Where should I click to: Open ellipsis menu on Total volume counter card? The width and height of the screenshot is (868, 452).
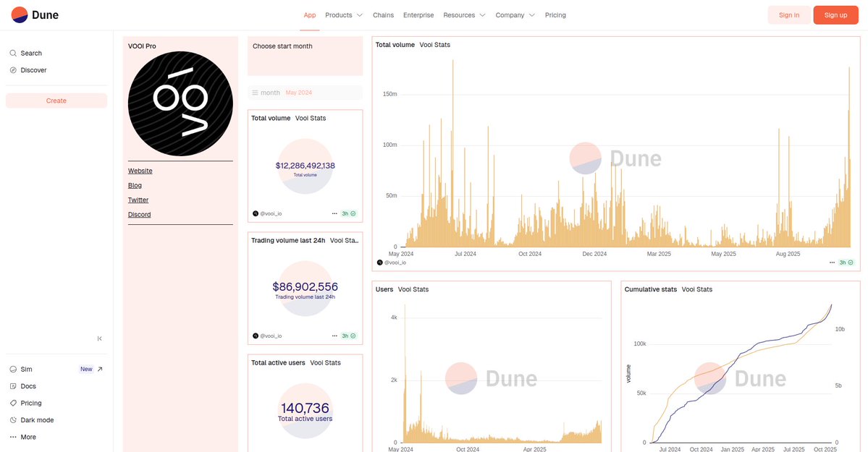coord(334,213)
